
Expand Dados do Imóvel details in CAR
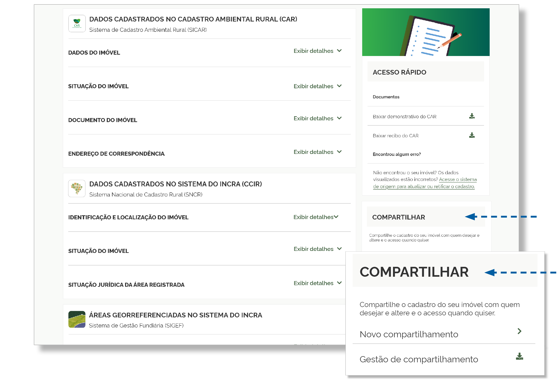click(318, 51)
